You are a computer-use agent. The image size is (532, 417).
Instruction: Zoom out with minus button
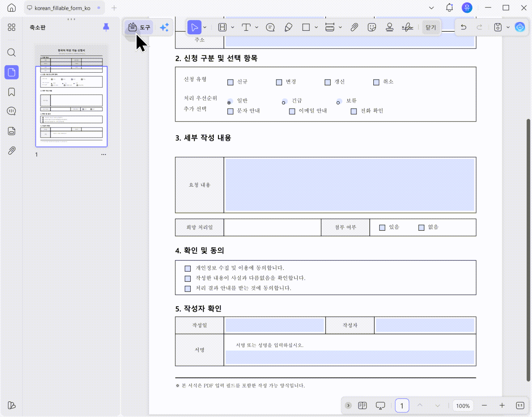pos(485,406)
